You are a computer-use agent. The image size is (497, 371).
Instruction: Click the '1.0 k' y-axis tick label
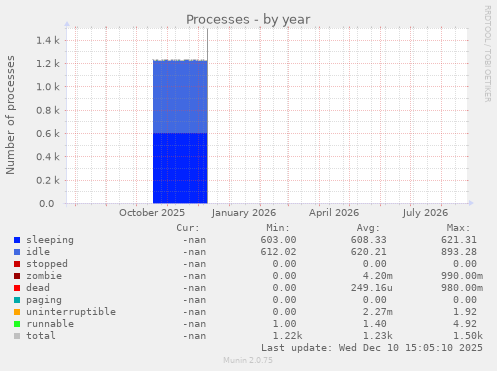(x=48, y=87)
